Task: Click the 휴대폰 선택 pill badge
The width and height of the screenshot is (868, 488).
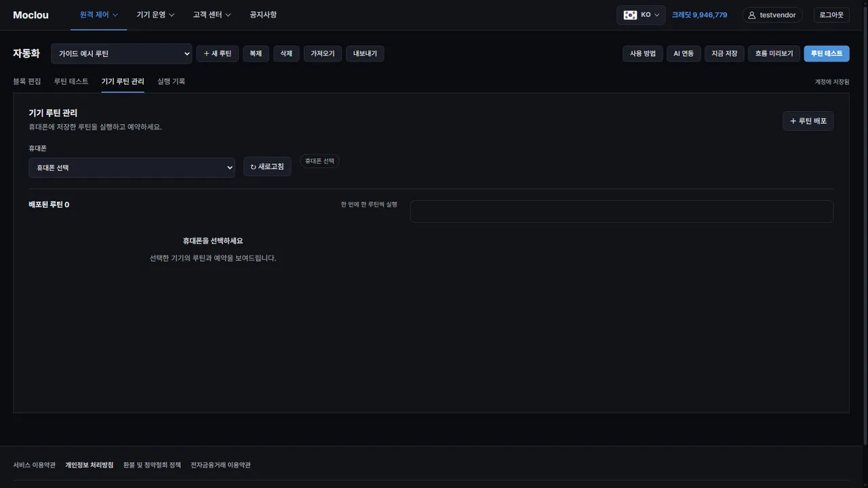Action: coord(319,161)
